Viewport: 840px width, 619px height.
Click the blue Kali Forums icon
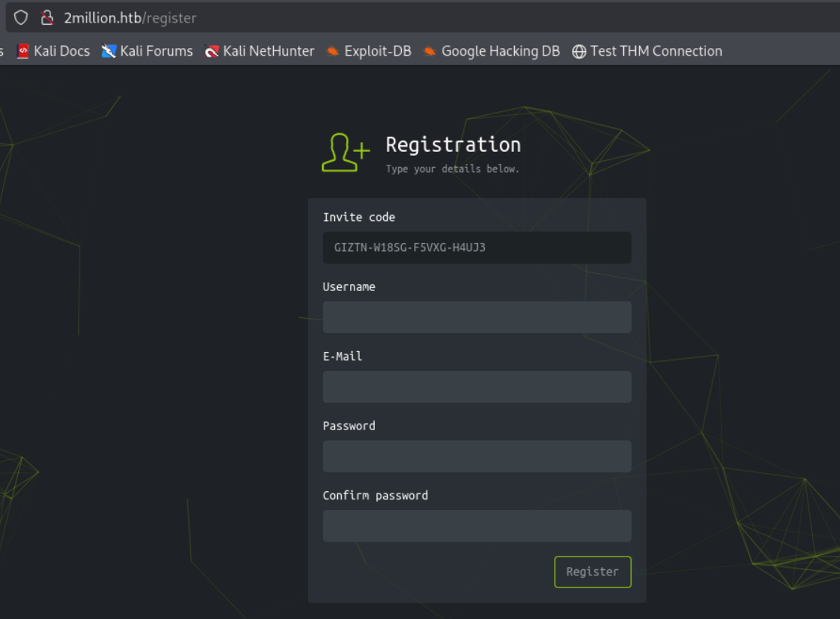click(x=110, y=50)
